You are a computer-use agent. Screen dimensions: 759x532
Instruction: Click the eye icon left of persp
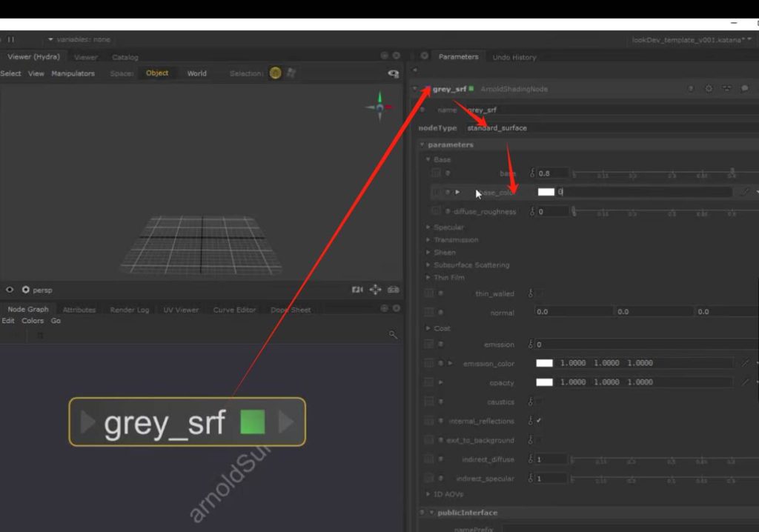[10, 290]
